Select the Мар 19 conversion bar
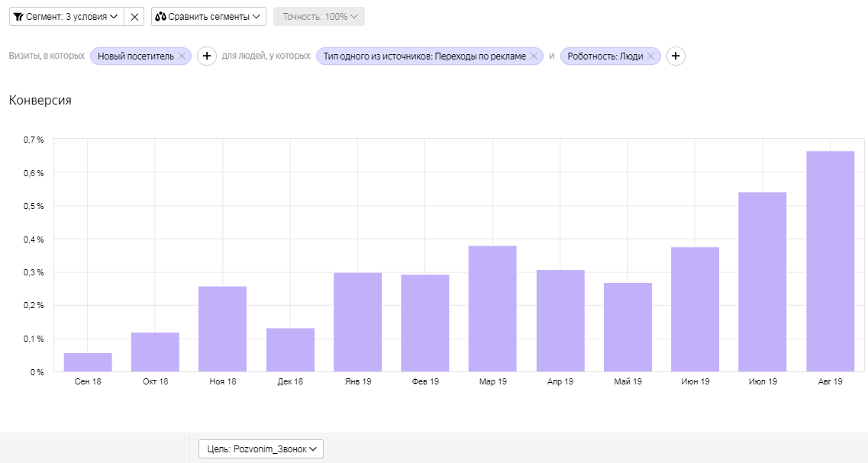868x463 pixels. 492,309
